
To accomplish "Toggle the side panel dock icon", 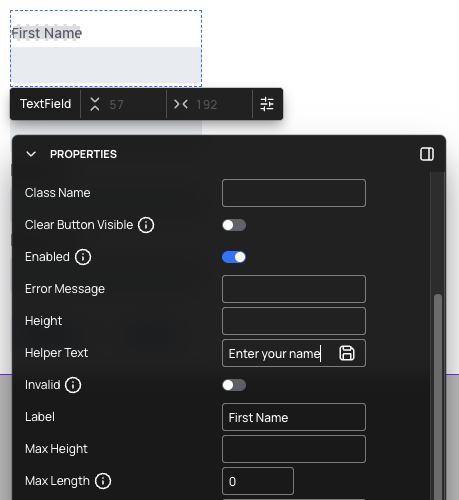I will click(427, 154).
